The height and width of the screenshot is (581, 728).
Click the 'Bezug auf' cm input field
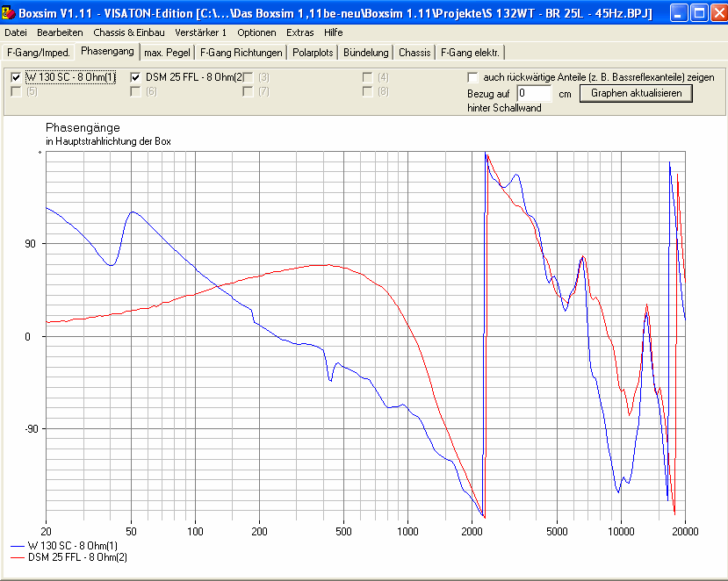coord(534,93)
